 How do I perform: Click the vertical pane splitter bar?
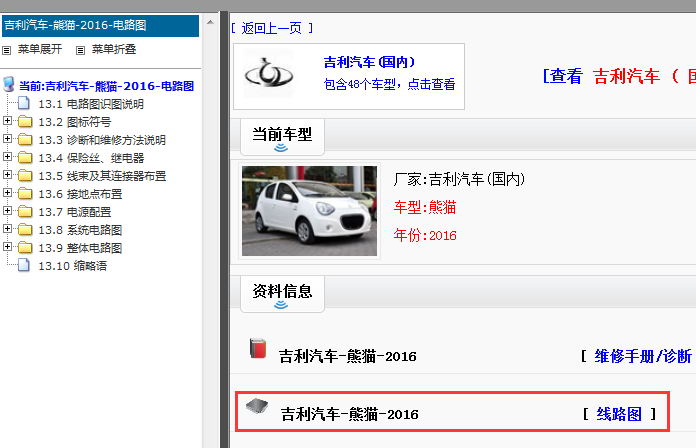[224, 230]
